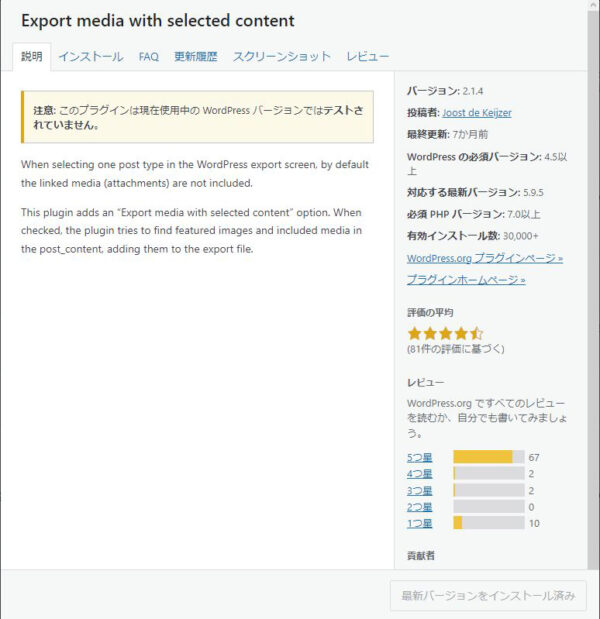Click the five-star rating bar showing 67
600x619 pixels.
[489, 457]
